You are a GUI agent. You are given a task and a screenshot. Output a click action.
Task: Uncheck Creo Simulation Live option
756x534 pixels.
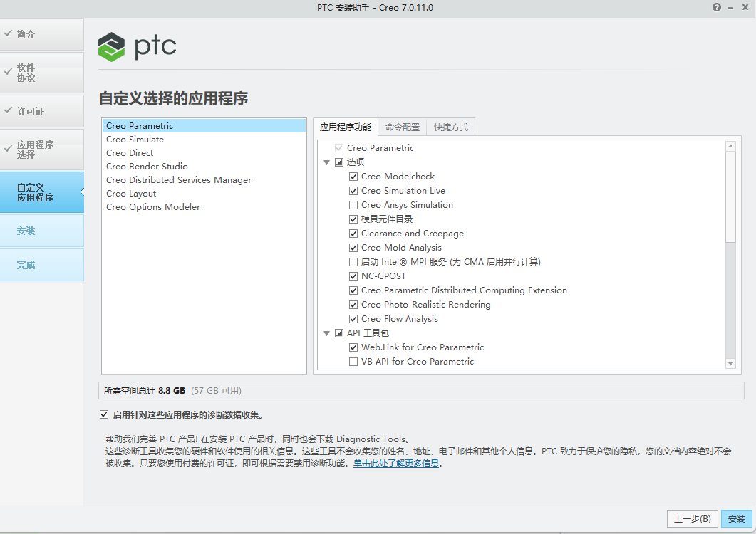coord(353,191)
